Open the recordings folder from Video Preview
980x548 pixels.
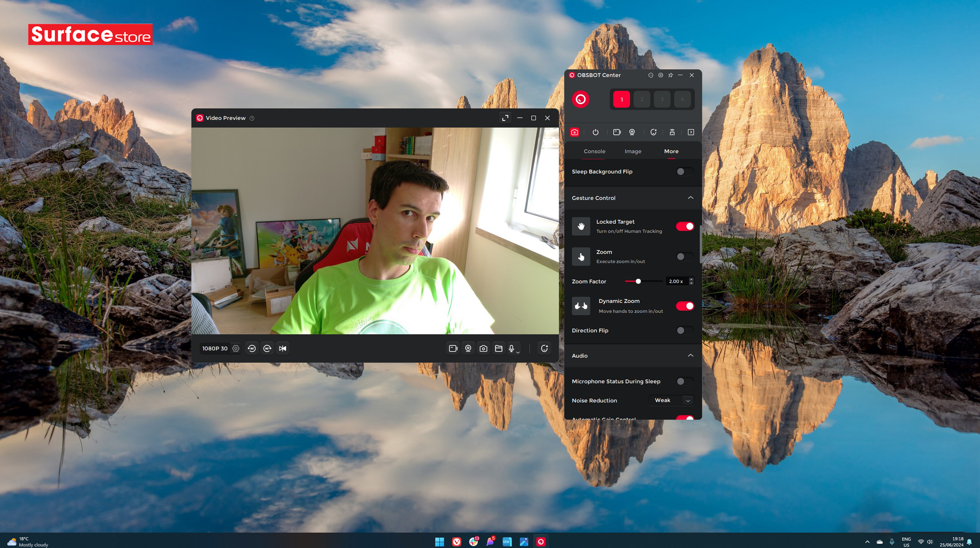(x=498, y=348)
